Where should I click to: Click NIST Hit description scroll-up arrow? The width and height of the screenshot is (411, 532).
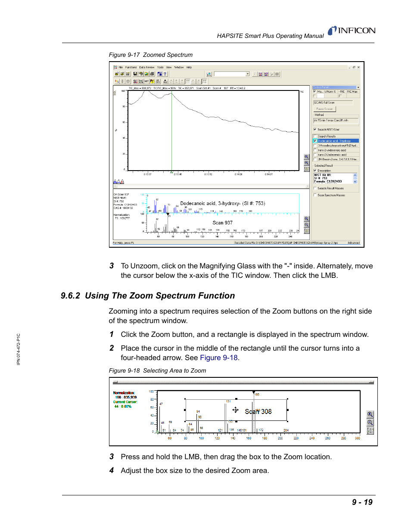point(355,175)
